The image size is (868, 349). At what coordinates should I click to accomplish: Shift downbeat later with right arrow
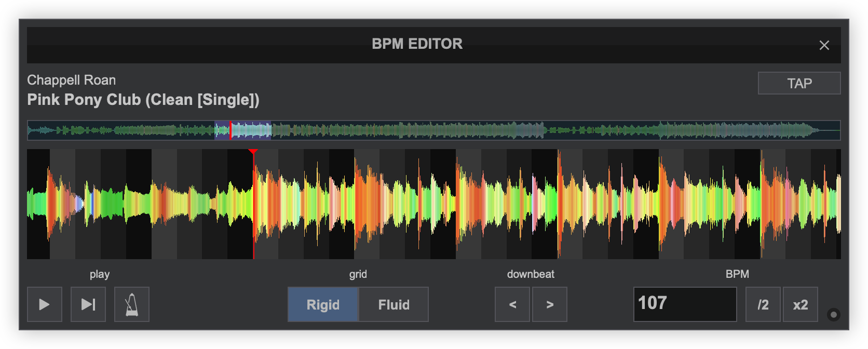550,304
